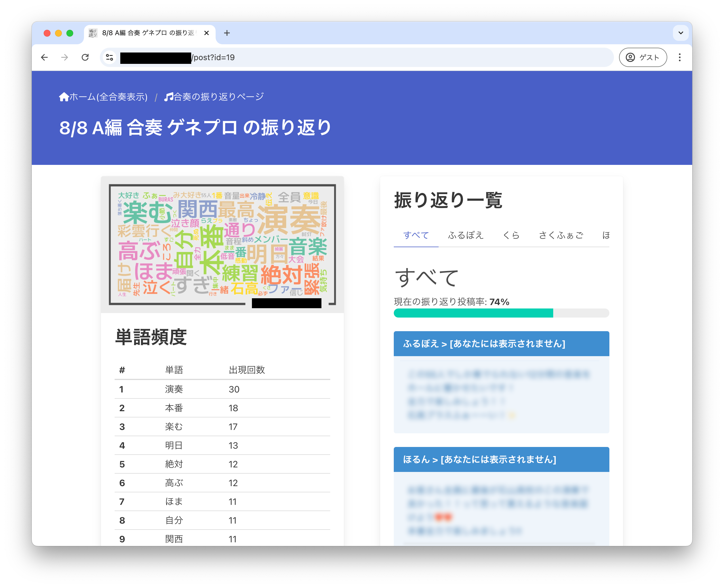Click the tab favicon of the page
This screenshot has width=724, height=588.
[92, 33]
